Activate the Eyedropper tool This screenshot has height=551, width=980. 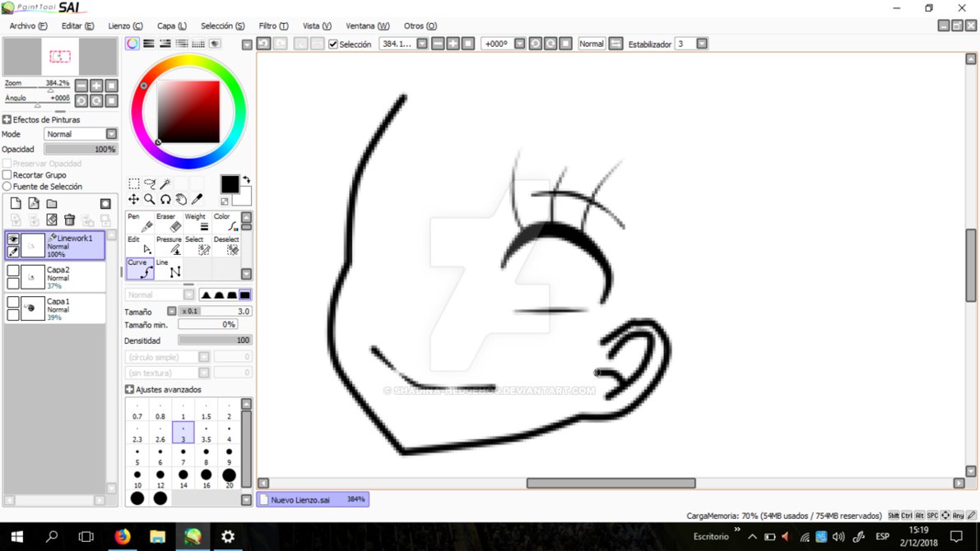[197, 199]
